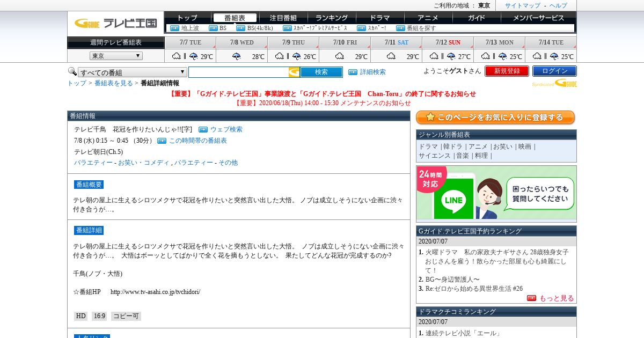Viewport: 644px width, 338px height.
Task: Select the 7/13 MON date column
Action: pyautogui.click(x=500, y=42)
